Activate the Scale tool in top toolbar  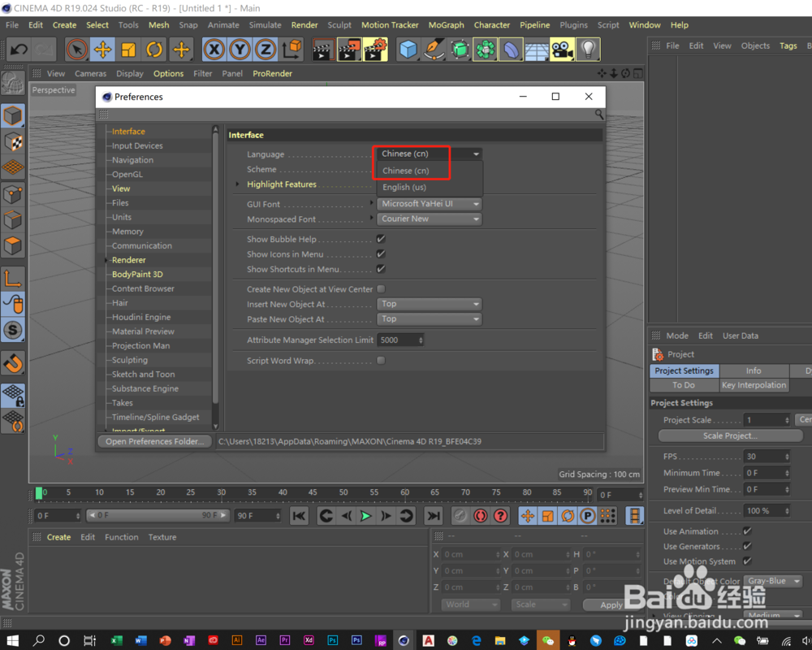[x=128, y=50]
